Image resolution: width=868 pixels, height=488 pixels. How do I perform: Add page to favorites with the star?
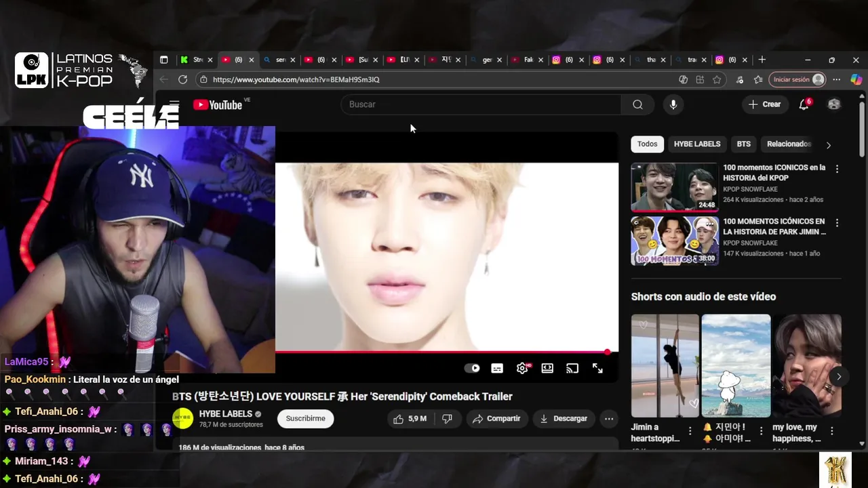(x=717, y=79)
